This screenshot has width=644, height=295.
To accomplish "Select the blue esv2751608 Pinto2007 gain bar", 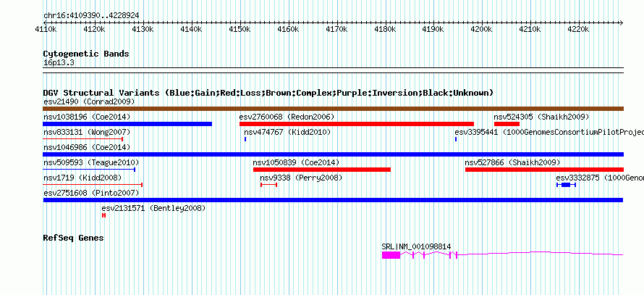I will tap(333, 200).
